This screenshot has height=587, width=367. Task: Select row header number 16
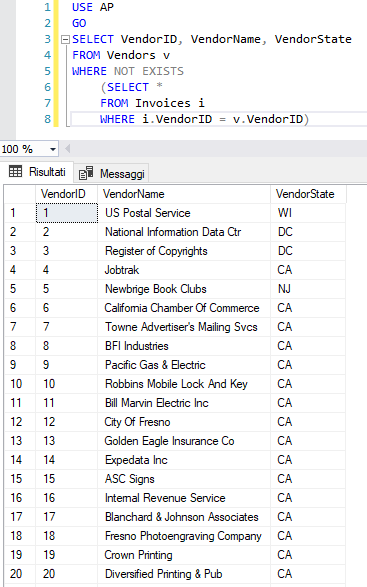tap(20, 498)
